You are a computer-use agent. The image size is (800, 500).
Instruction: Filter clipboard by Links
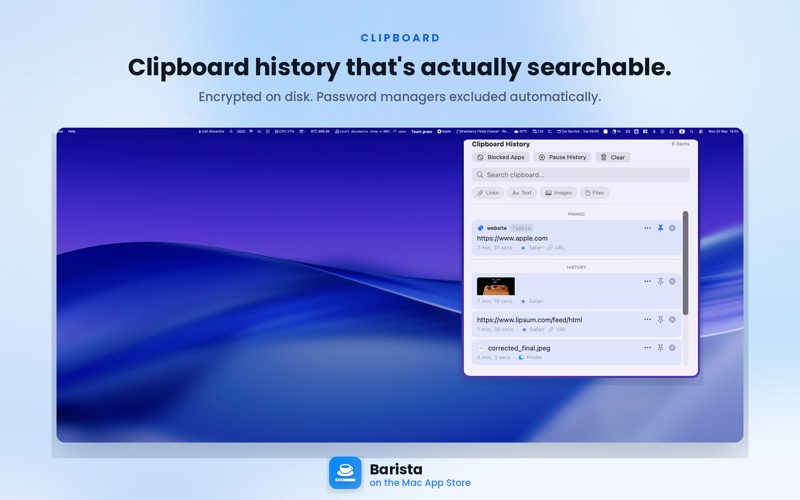pyautogui.click(x=488, y=193)
